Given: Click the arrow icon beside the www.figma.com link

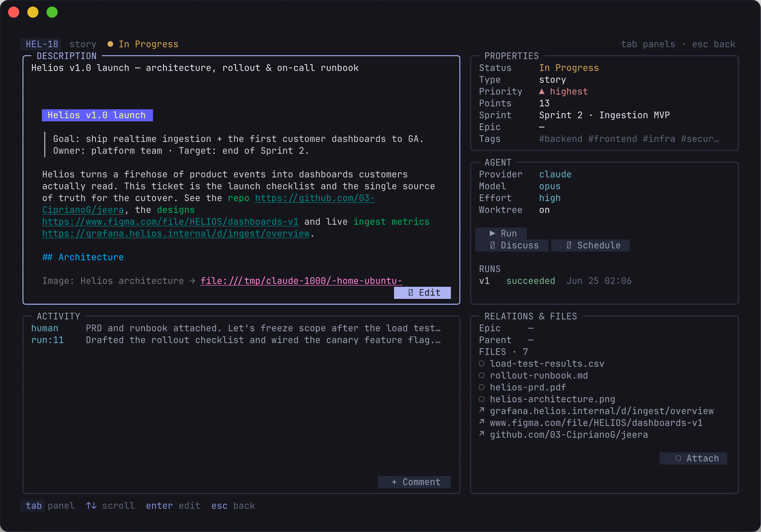Looking at the screenshot, I should (x=482, y=422).
